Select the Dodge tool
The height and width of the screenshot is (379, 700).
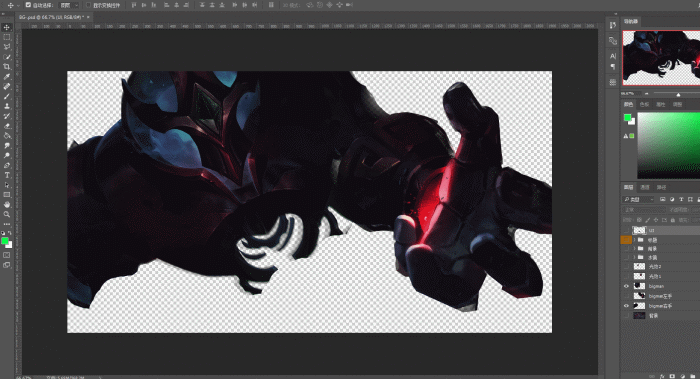click(x=7, y=155)
